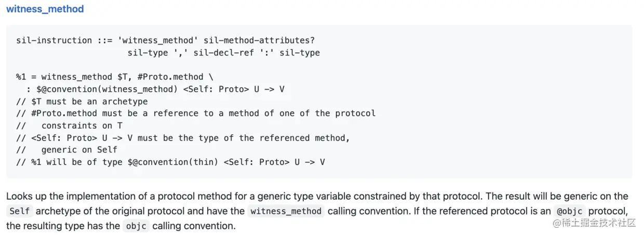Click the objc inline code tag
The width and height of the screenshot is (644, 236).
tap(137, 226)
